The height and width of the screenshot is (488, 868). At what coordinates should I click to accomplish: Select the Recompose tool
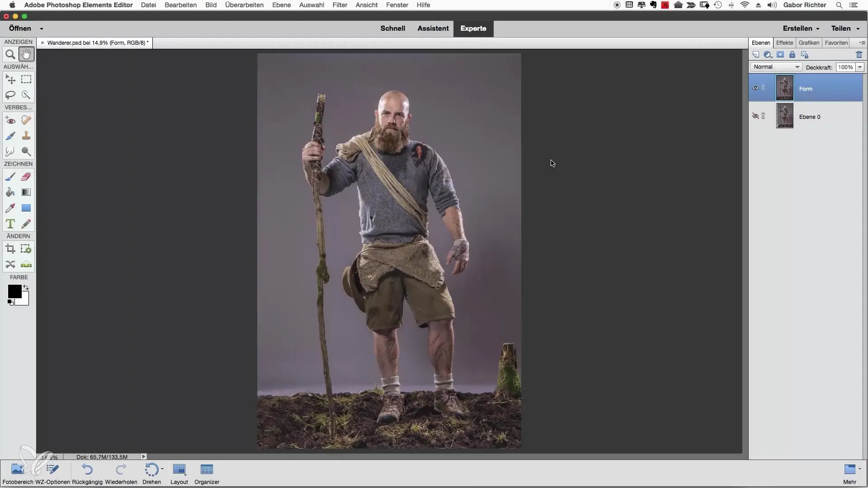tap(26, 249)
